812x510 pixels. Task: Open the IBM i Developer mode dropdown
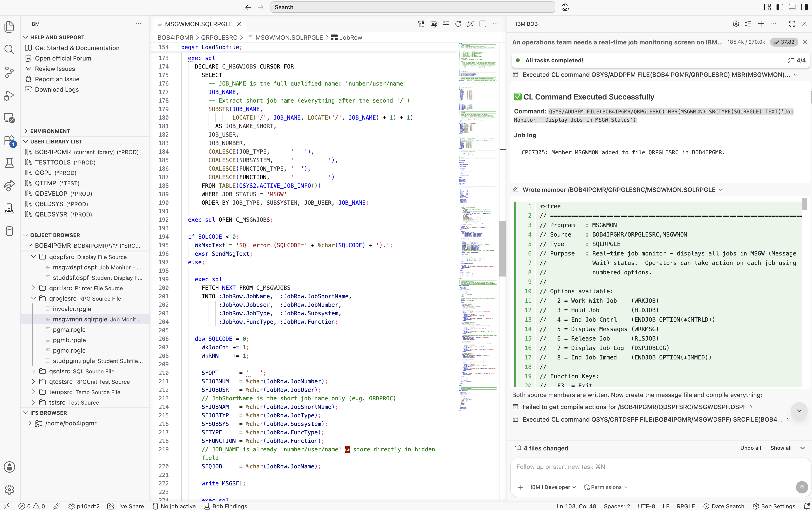click(x=553, y=487)
